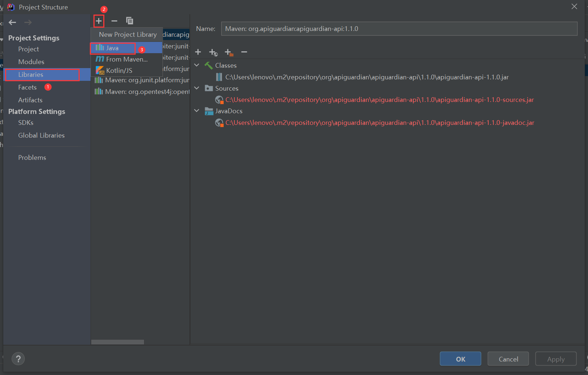Click the New Project Library popup title

coord(128,35)
